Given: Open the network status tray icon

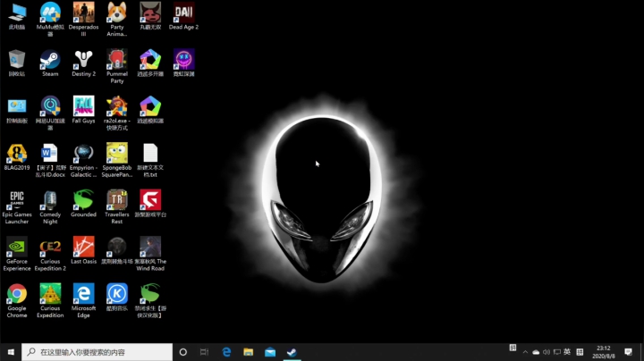Looking at the screenshot, I should pyautogui.click(x=557, y=352).
